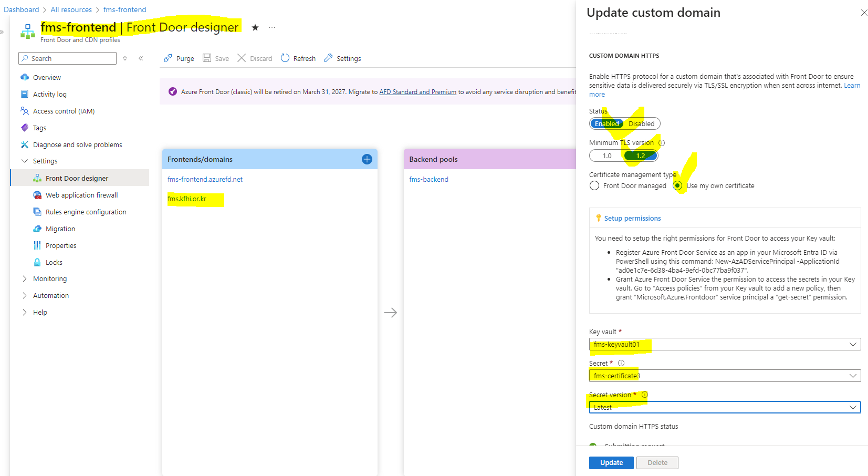Expand the collapsed portal menu chevrons
Viewport: 868px width, 476px height.
tap(2, 32)
